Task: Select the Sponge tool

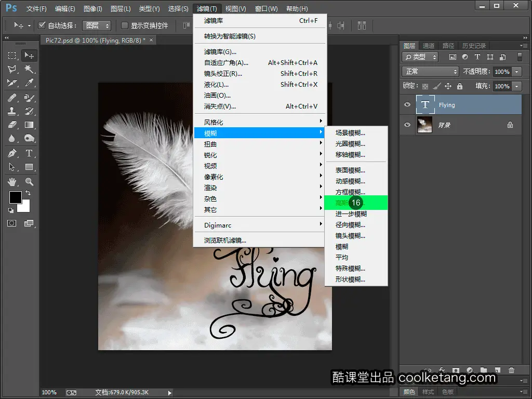Action: tap(29, 138)
